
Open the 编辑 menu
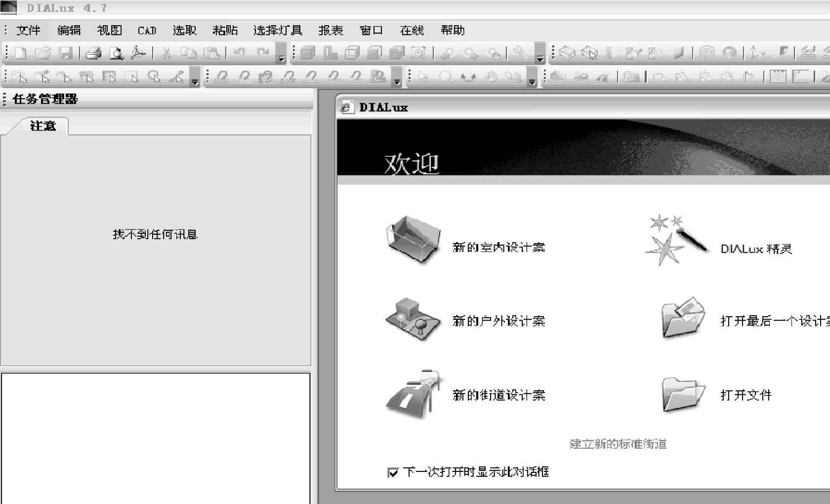coord(69,31)
